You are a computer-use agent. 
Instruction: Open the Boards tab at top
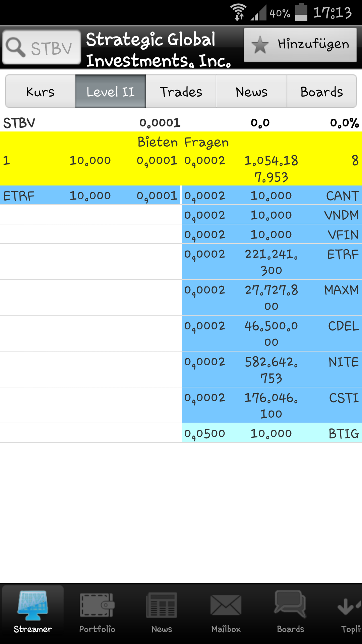coord(322,91)
